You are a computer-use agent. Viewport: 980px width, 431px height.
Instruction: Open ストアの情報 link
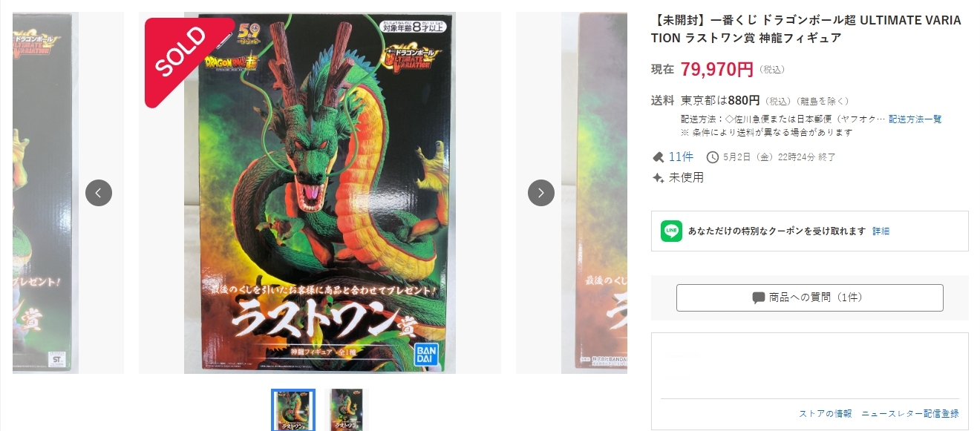(x=826, y=413)
